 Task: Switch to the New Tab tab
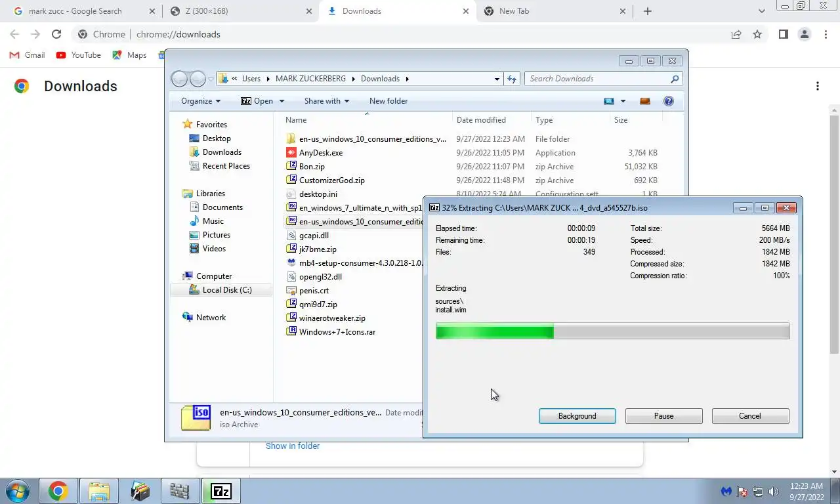554,11
